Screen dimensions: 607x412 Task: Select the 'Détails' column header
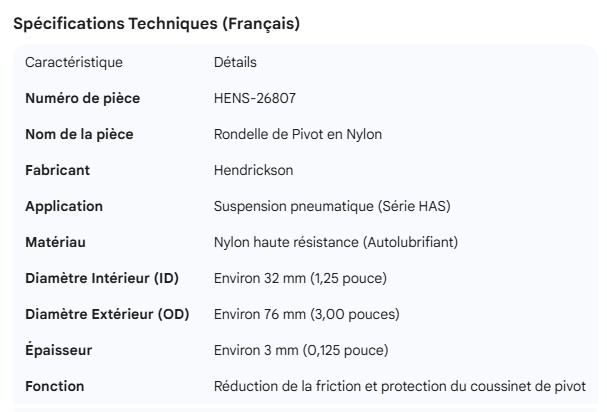[235, 62]
